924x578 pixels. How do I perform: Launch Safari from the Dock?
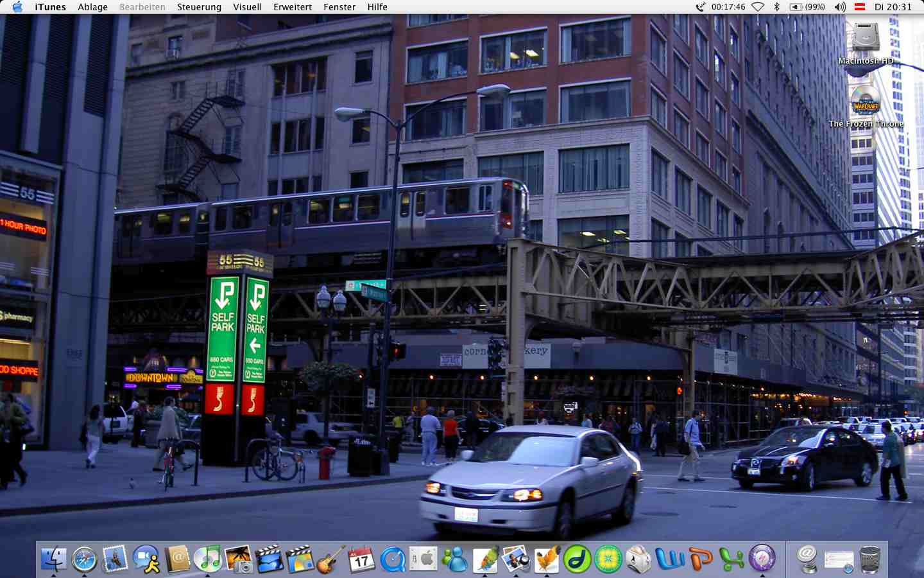84,559
